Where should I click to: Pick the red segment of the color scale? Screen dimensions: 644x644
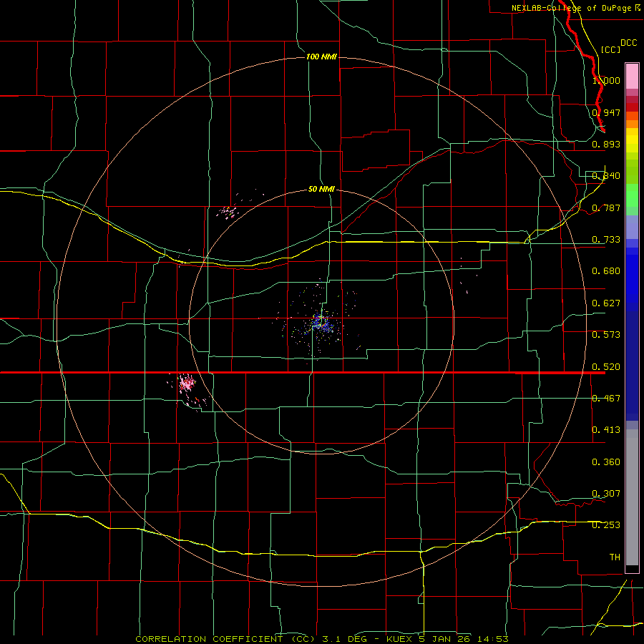[632, 107]
